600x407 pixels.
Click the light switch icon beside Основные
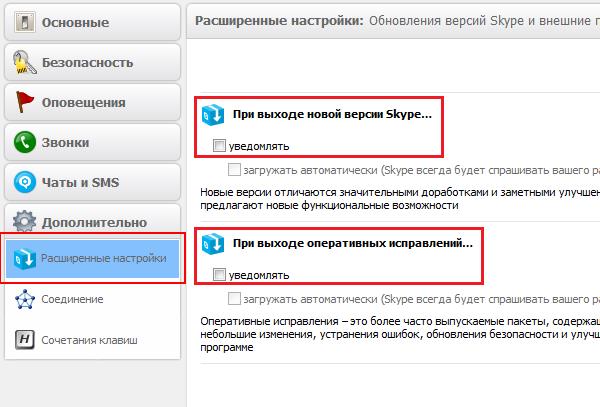click(x=25, y=22)
